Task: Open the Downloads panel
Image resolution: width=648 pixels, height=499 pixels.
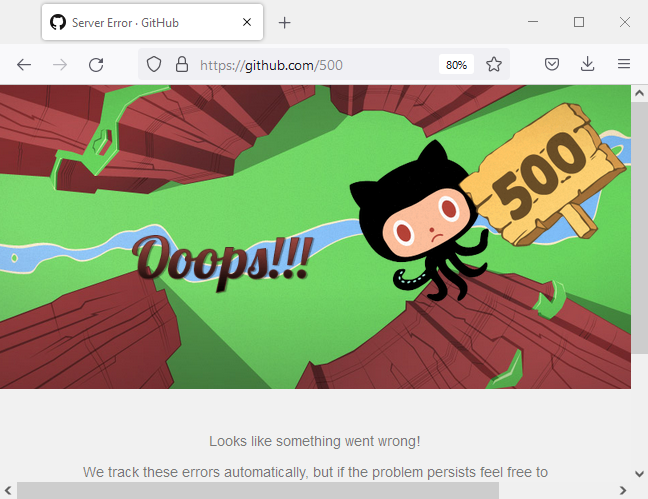Action: [587, 64]
